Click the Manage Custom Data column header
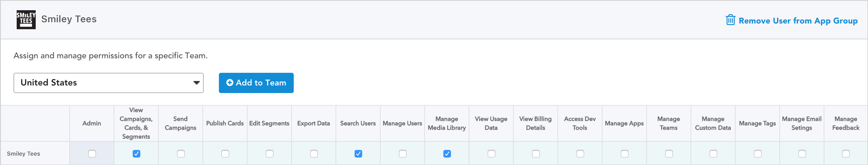Image resolution: width=868 pixels, height=165 pixels. click(713, 123)
